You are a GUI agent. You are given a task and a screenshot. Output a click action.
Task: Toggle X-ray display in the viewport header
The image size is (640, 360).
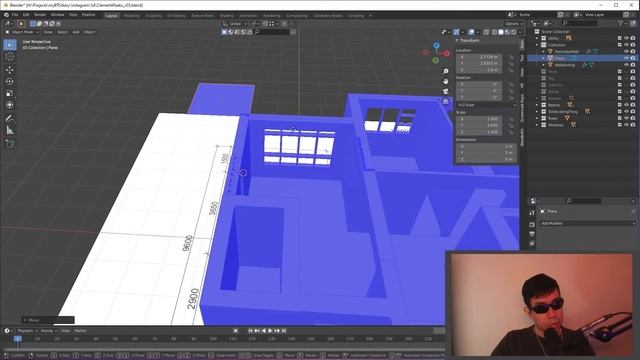(x=486, y=32)
